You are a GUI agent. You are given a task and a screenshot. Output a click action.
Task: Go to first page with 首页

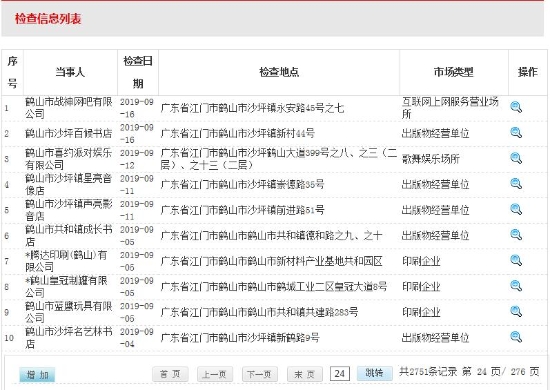point(170,374)
